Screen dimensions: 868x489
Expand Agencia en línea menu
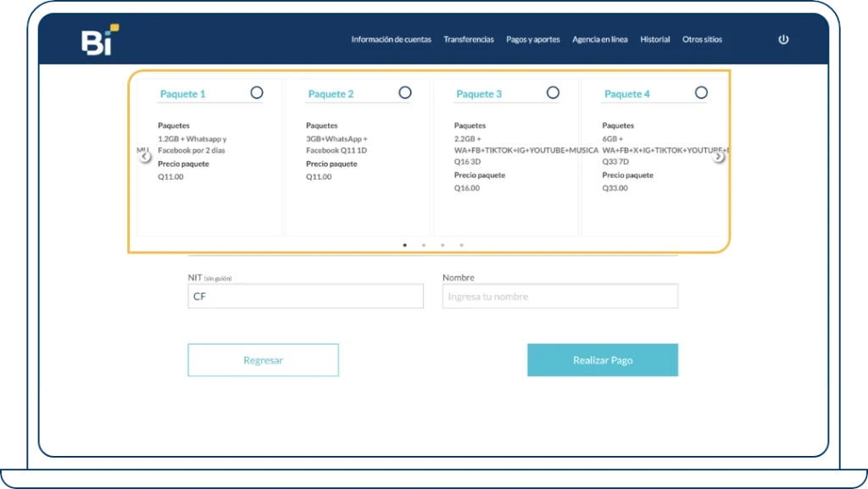coord(599,40)
